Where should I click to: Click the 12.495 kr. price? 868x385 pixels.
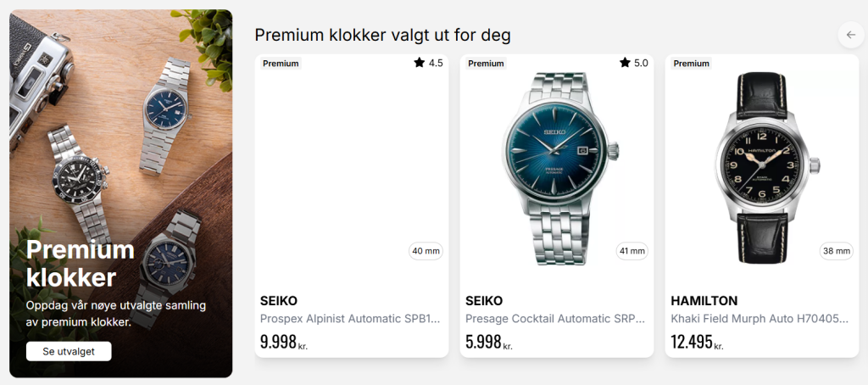(x=697, y=342)
